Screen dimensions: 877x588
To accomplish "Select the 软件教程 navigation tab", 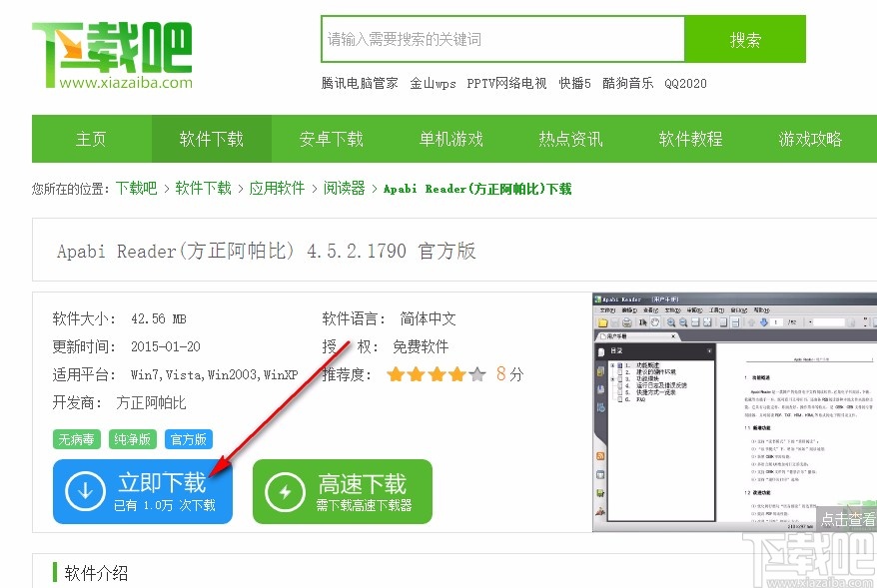I will tap(690, 139).
